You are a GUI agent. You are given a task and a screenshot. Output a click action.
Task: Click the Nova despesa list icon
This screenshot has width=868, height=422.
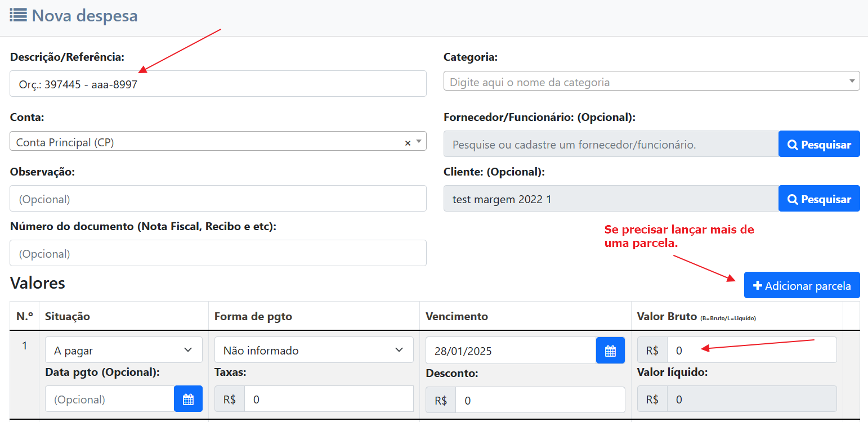click(x=18, y=15)
